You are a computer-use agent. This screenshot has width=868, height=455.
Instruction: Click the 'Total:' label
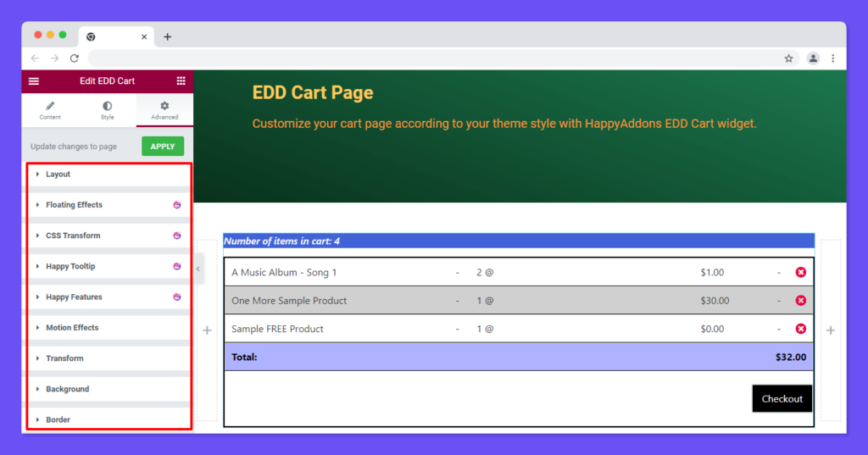244,357
